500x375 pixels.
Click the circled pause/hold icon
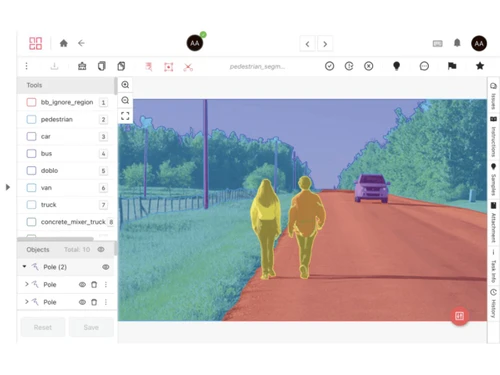(x=349, y=66)
